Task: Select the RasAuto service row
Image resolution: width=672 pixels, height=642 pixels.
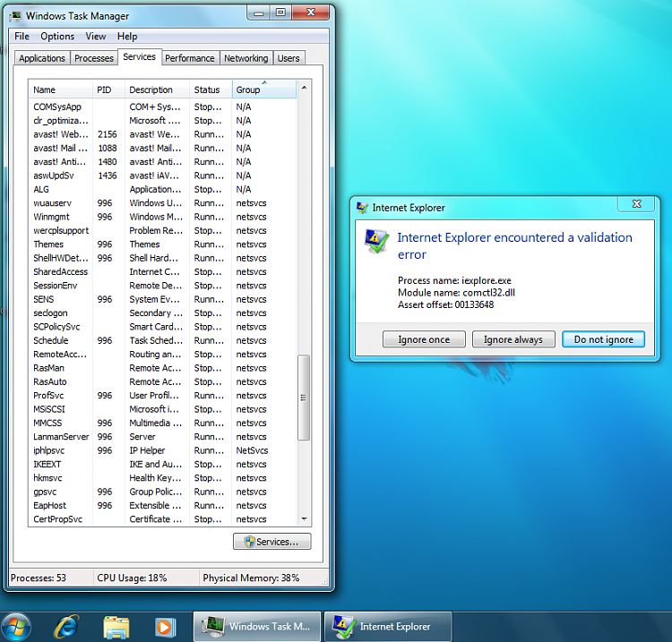Action: 163,381
